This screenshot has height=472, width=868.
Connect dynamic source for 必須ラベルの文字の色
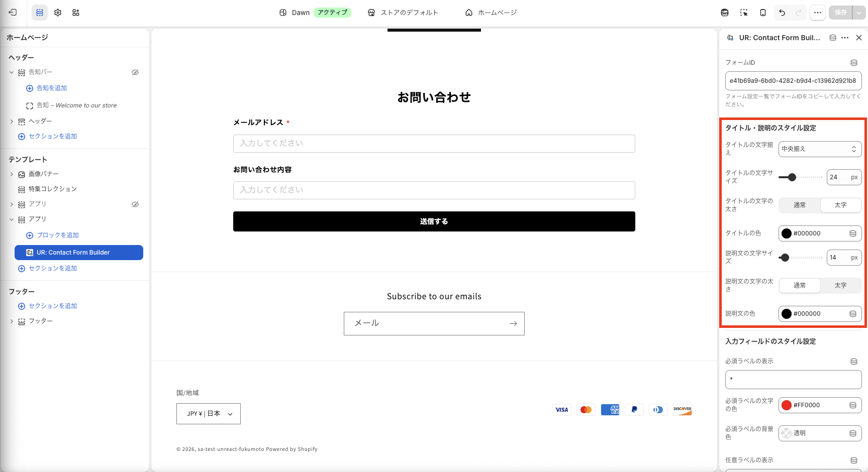[853, 405]
